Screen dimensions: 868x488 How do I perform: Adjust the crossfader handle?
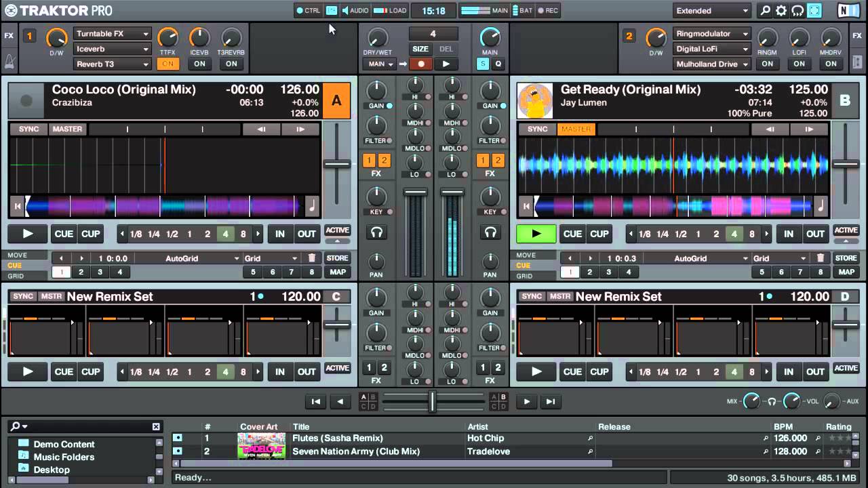[x=432, y=401]
